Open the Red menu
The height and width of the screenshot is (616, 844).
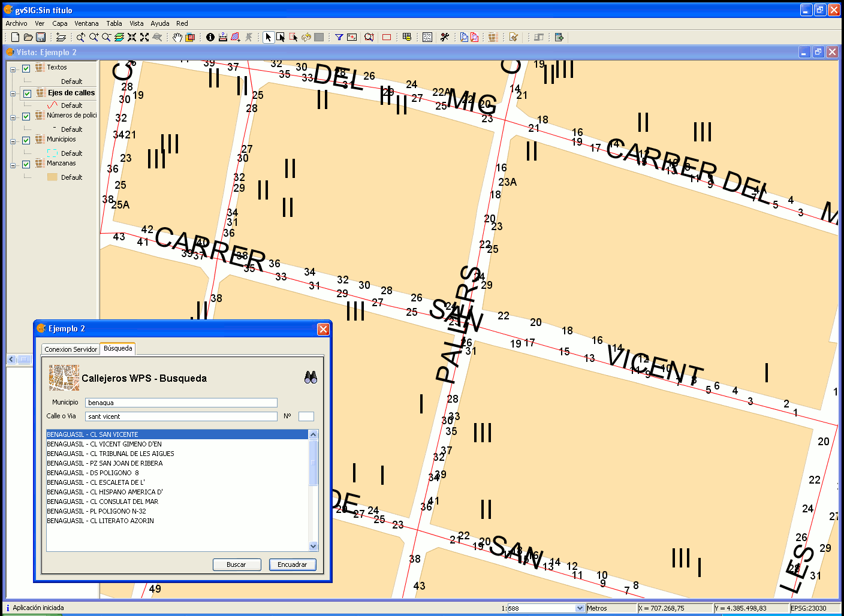(182, 23)
